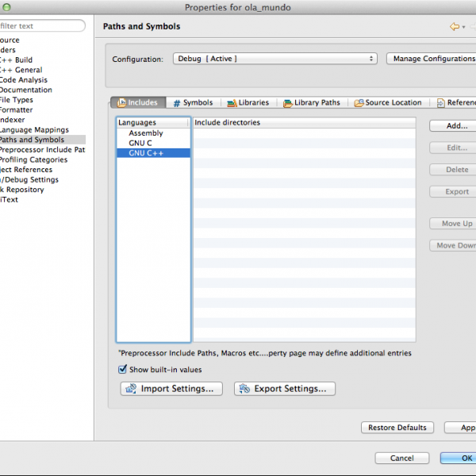The height and width of the screenshot is (476, 476).
Task: Click the Move Up button
Action: pyautogui.click(x=453, y=224)
